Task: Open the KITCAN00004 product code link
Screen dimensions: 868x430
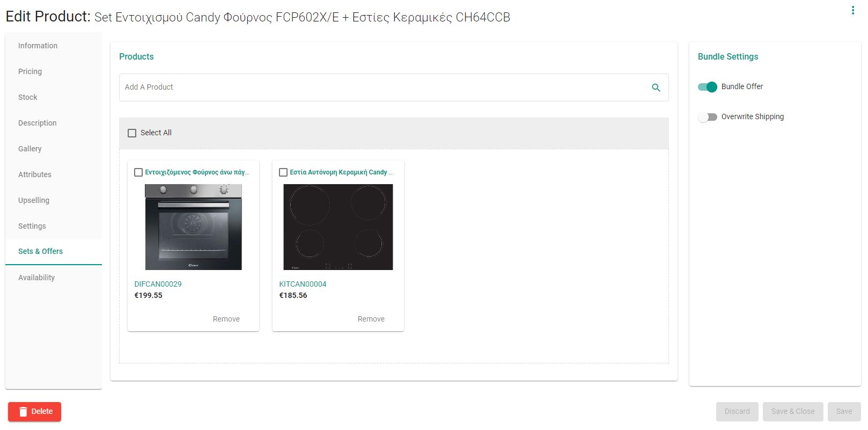Action: point(303,284)
